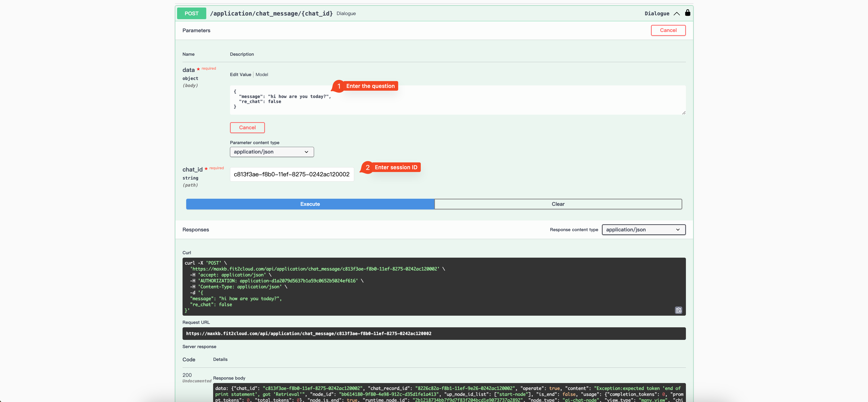
Task: Click the Responses section heading
Action: pyautogui.click(x=196, y=230)
